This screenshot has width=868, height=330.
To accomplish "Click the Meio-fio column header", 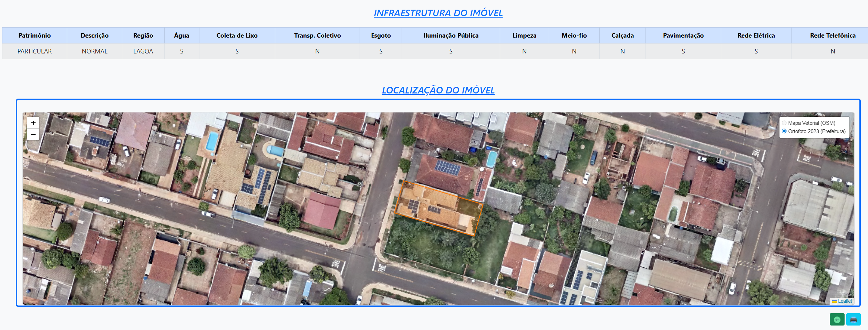I will click(574, 36).
